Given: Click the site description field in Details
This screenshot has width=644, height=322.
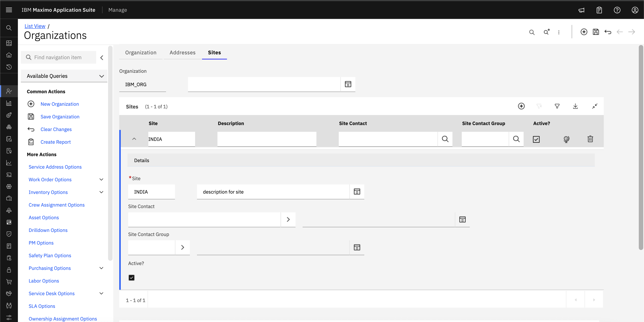Looking at the screenshot, I should [273, 192].
